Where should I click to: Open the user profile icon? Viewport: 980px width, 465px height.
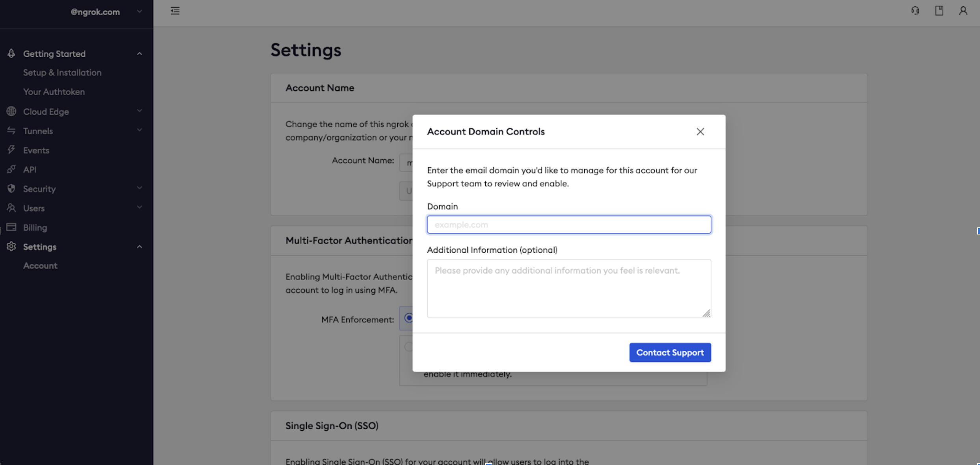point(963,11)
